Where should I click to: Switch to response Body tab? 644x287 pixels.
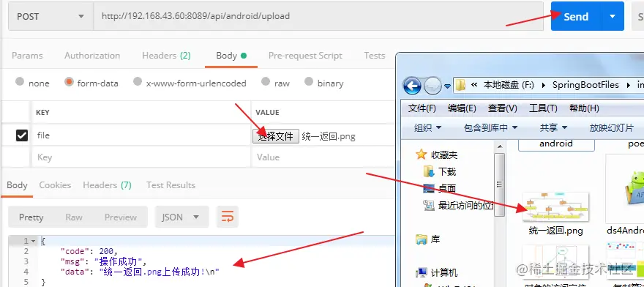click(17, 185)
